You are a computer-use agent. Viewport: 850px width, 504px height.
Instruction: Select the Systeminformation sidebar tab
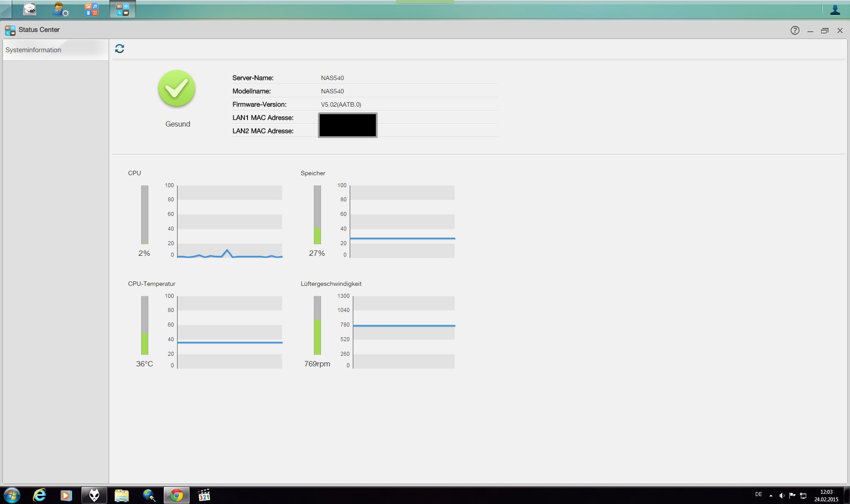[x=33, y=50]
